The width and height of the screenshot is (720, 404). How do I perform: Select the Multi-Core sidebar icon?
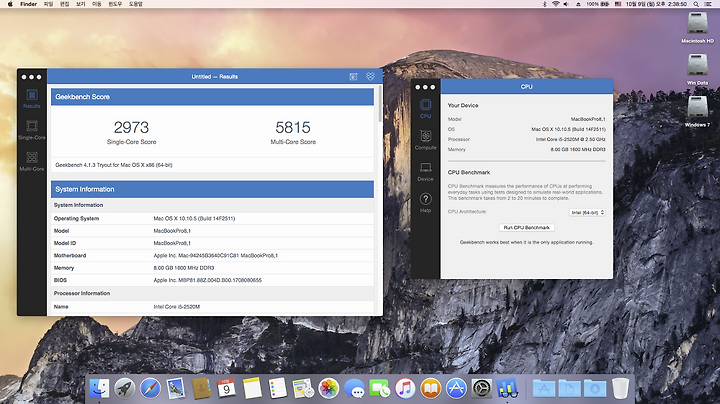[x=32, y=161]
